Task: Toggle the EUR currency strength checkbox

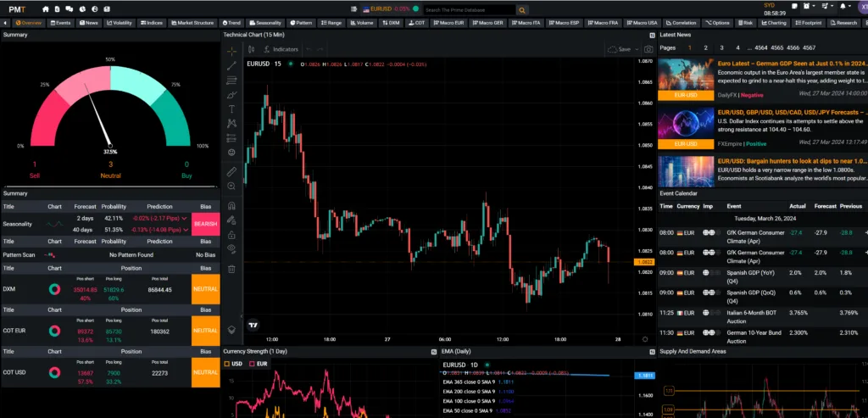Action: pyautogui.click(x=252, y=364)
